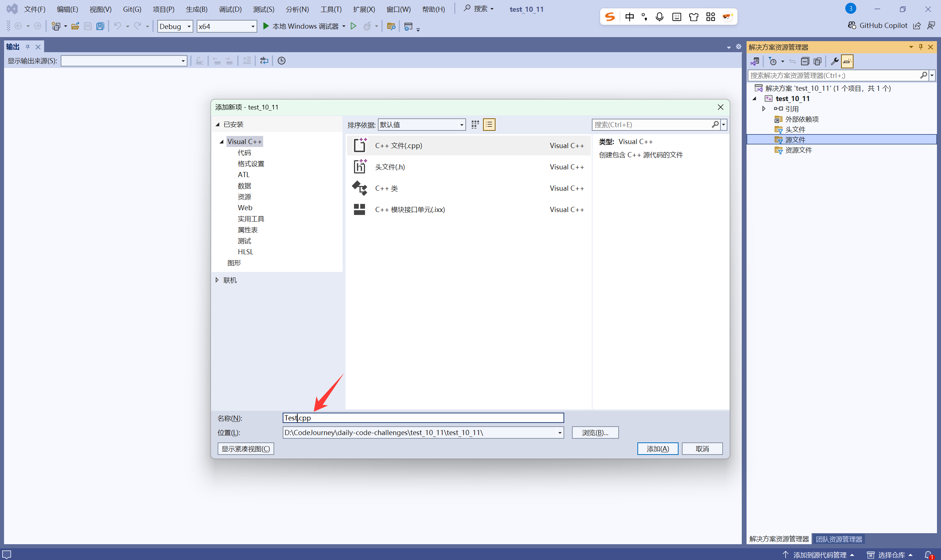Screen dimensions: 941x560
Task: Click the 名称 file name input field
Action: pyautogui.click(x=423, y=418)
